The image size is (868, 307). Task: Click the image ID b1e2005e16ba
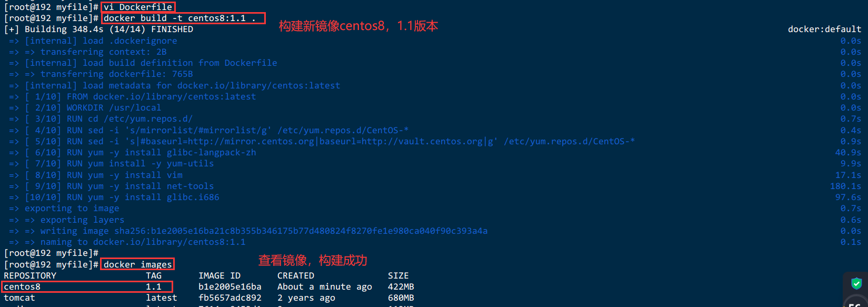coord(230,287)
